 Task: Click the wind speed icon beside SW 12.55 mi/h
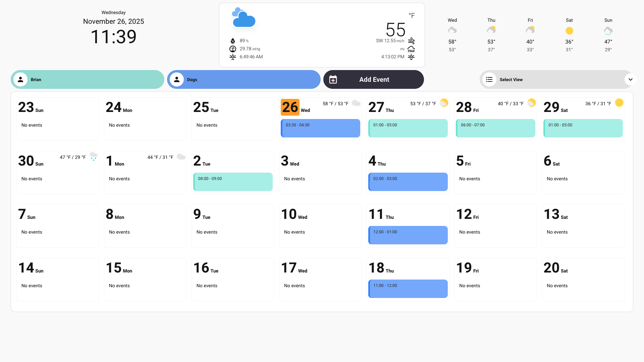(x=411, y=41)
